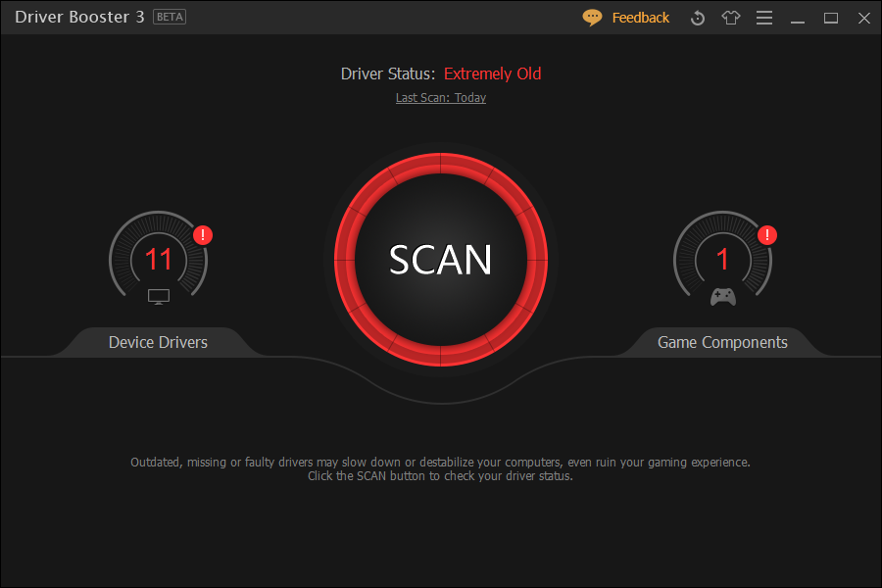Screen dimensions: 882x588
Task: Click the red 11 device drivers count
Action: 159,260
